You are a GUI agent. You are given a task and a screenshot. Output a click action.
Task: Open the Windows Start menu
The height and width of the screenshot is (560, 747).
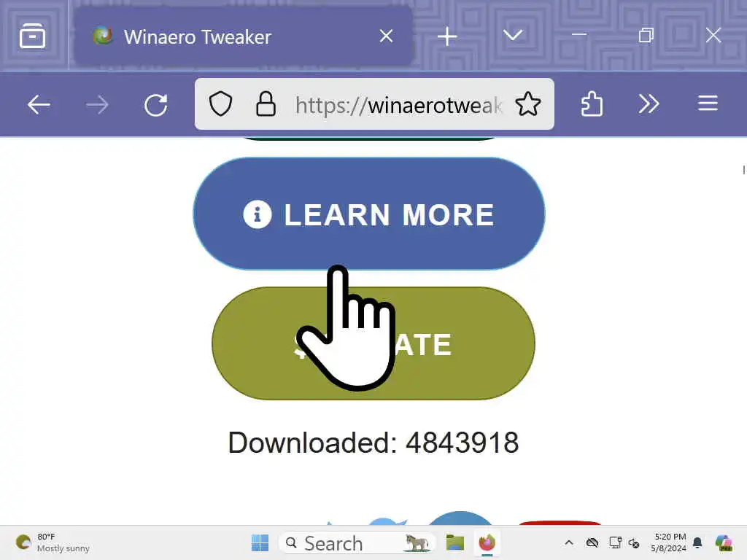(x=260, y=542)
